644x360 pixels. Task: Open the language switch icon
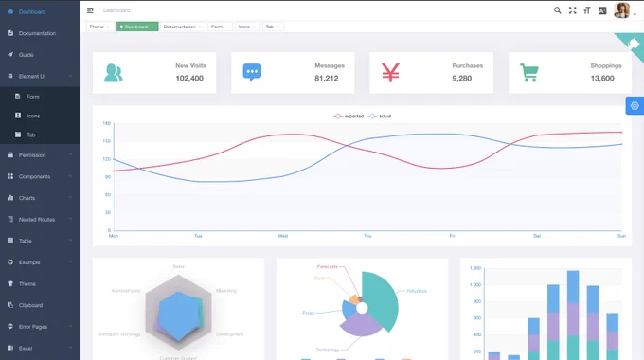click(602, 10)
